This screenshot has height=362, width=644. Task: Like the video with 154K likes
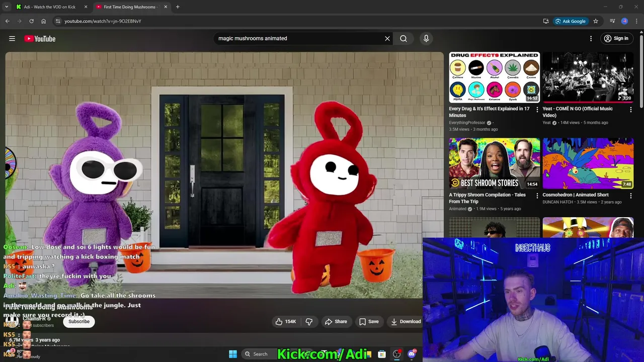point(285,322)
